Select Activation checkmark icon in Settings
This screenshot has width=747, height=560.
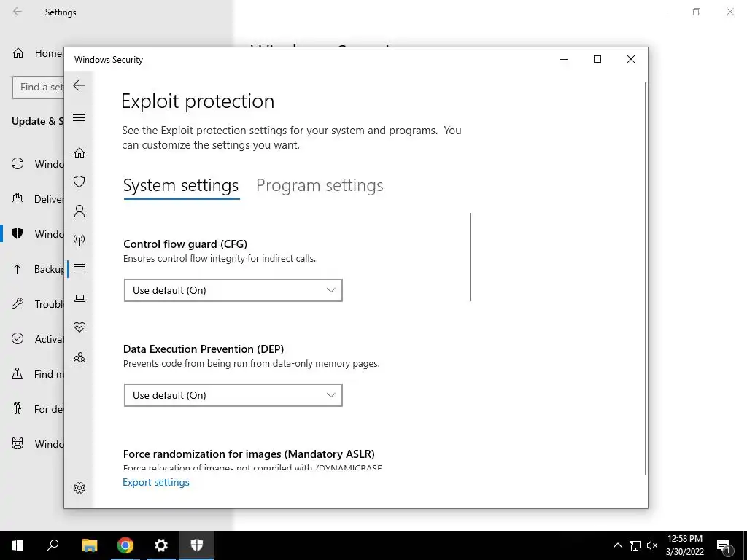pyautogui.click(x=18, y=338)
